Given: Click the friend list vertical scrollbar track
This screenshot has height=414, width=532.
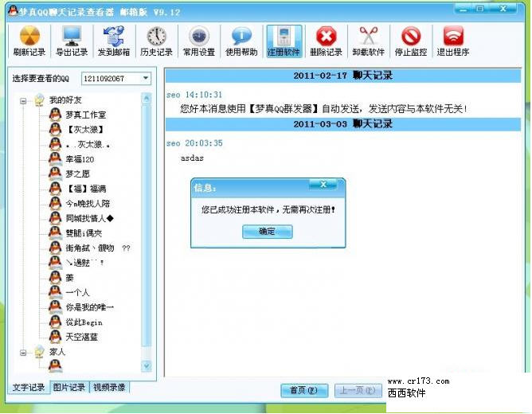Looking at the screenshot, I should (147, 232).
